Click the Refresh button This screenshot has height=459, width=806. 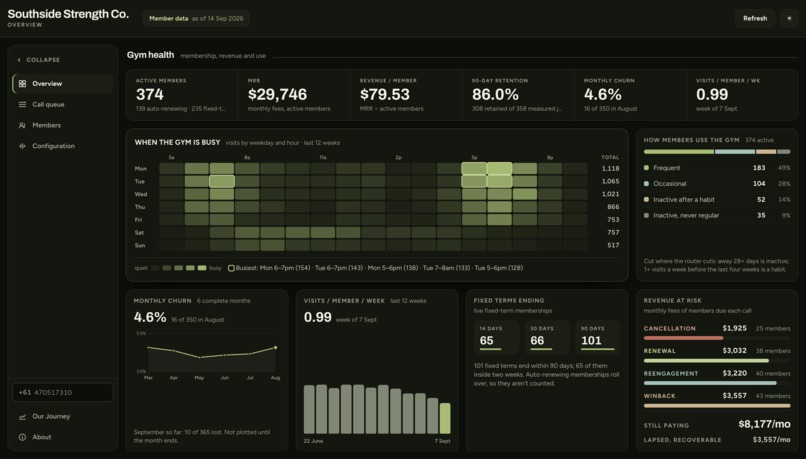point(755,19)
